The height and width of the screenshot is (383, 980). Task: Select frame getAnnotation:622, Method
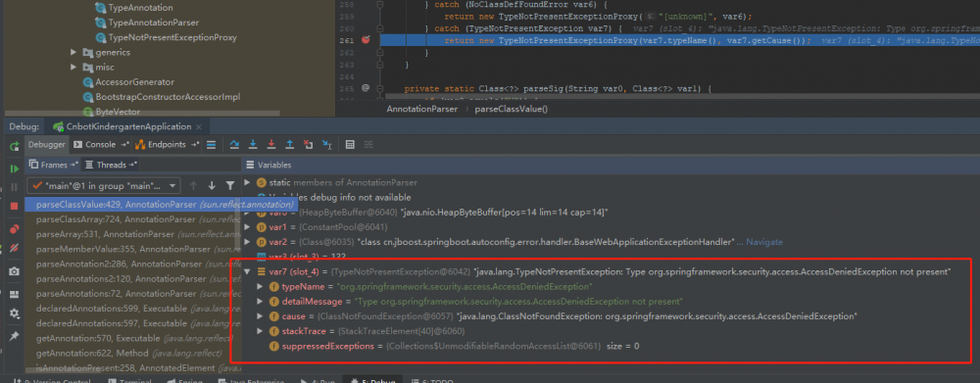(132, 353)
